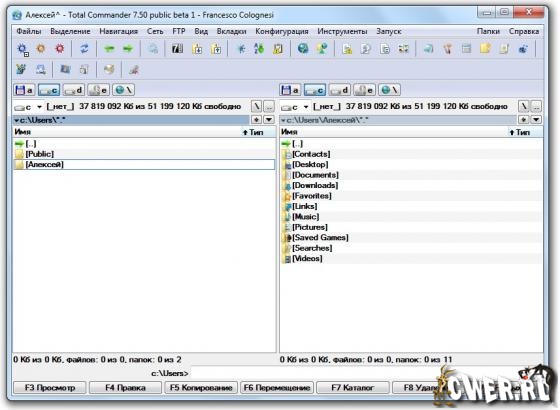Click the F4 Правка button
This screenshot has width=560, height=410.
[125, 388]
